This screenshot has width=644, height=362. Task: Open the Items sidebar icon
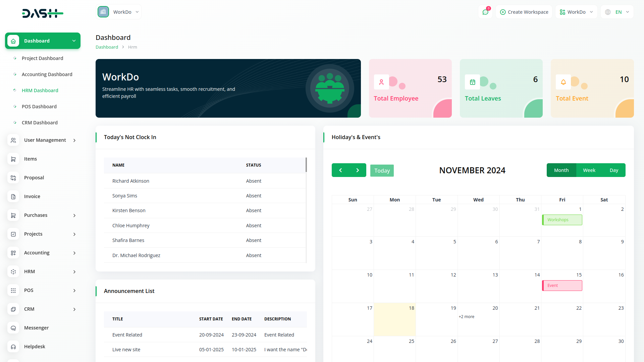tap(13, 159)
